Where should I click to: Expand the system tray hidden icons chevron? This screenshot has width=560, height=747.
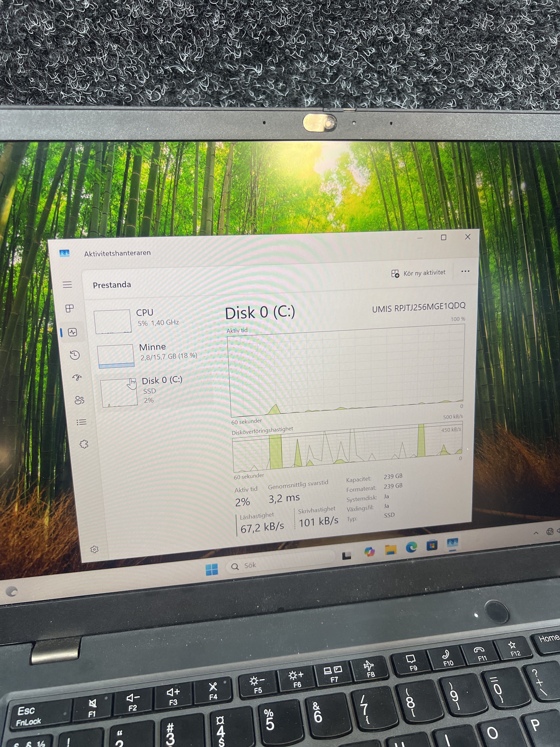(x=536, y=533)
